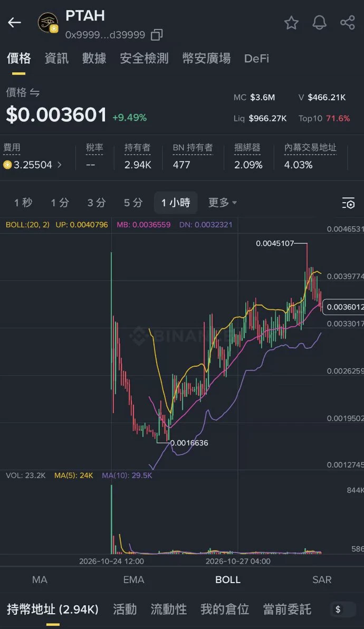This screenshot has height=629, width=364.
Task: Tap the +9.49% change value
Action: (129, 118)
